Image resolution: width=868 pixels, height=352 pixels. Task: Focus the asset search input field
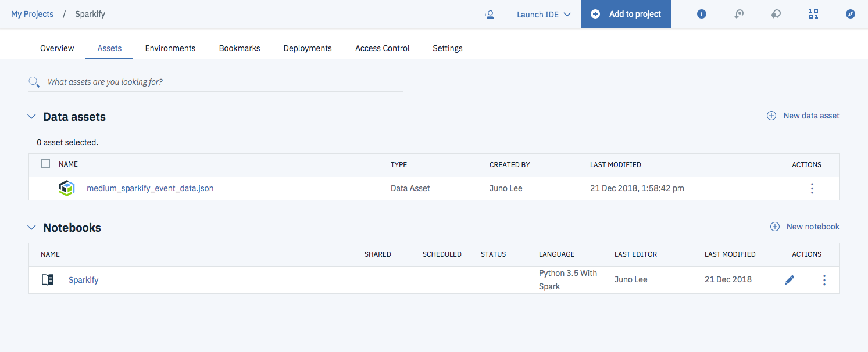click(221, 82)
